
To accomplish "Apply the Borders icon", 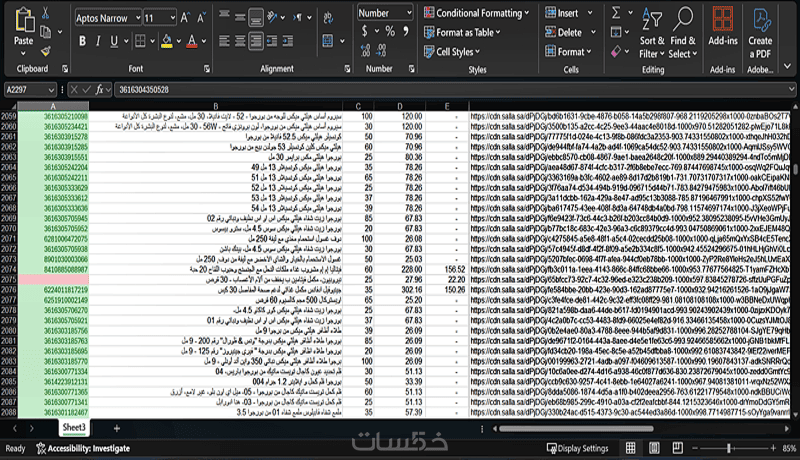I will 140,41.
